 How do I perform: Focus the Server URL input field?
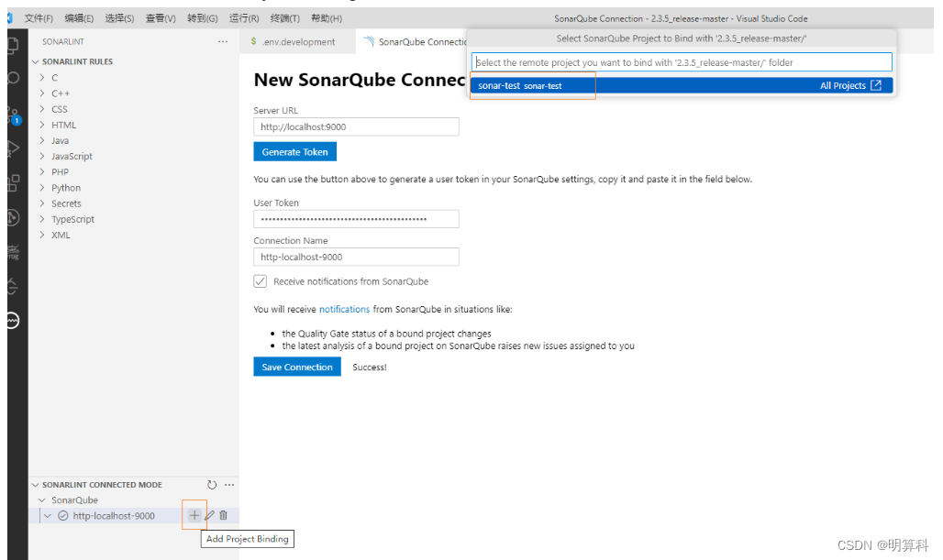tap(356, 126)
